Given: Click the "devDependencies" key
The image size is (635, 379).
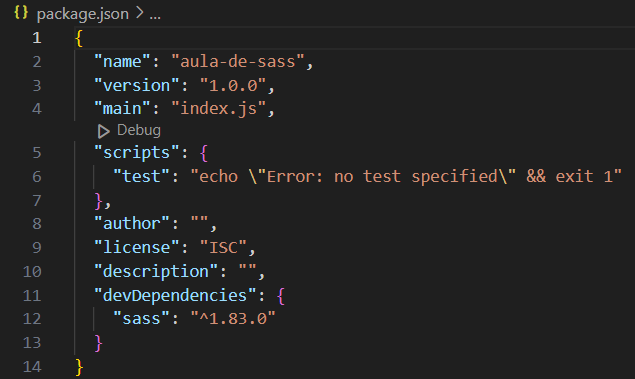Looking at the screenshot, I should pos(175,295).
